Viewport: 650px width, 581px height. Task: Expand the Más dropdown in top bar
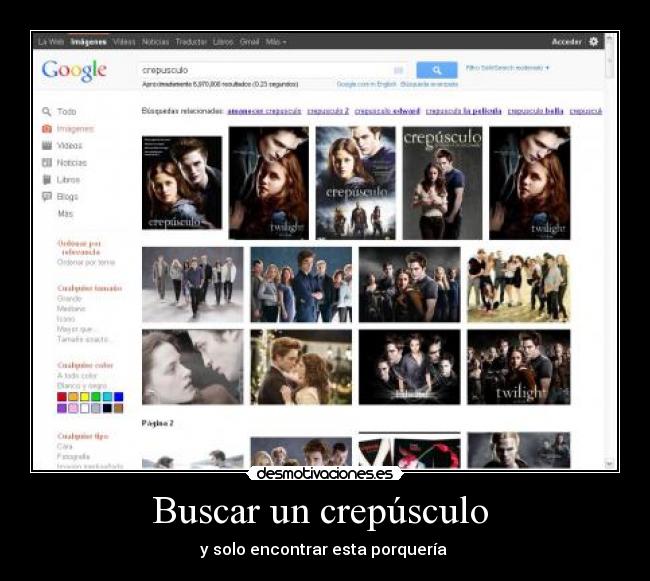[276, 42]
